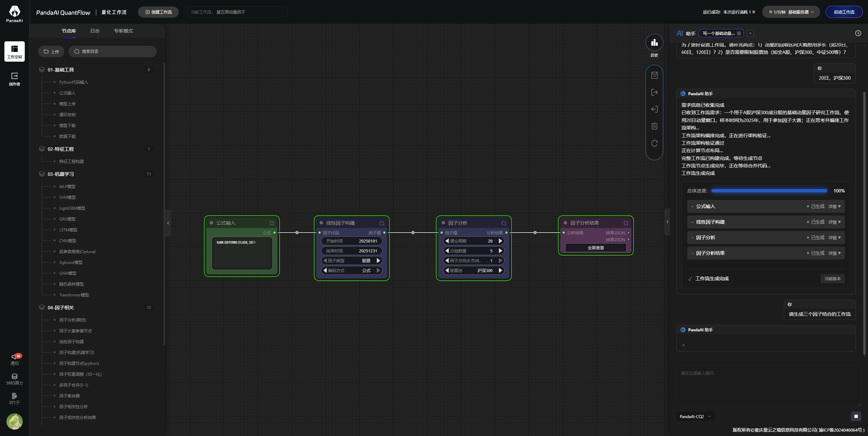Edit the 因子分析结果 node
The width and height of the screenshot is (868, 436).
click(x=626, y=223)
